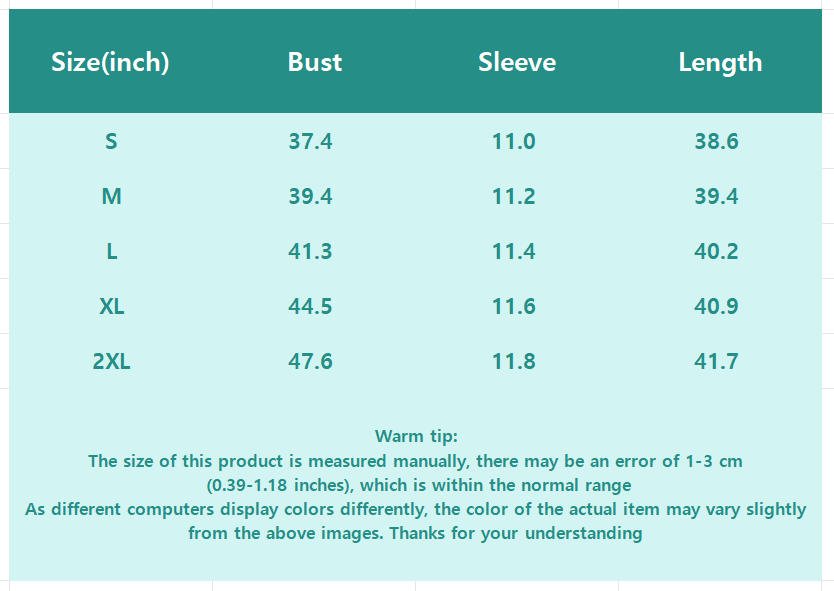Select the 44.5 bust value for XL
Screen dimensions: 834x591
click(310, 307)
